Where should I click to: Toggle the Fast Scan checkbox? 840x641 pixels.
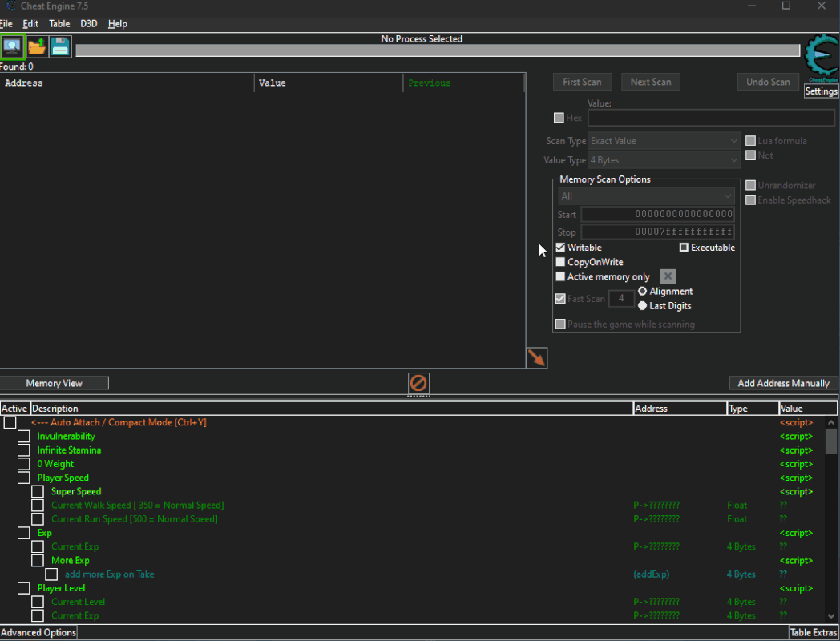[x=560, y=298]
